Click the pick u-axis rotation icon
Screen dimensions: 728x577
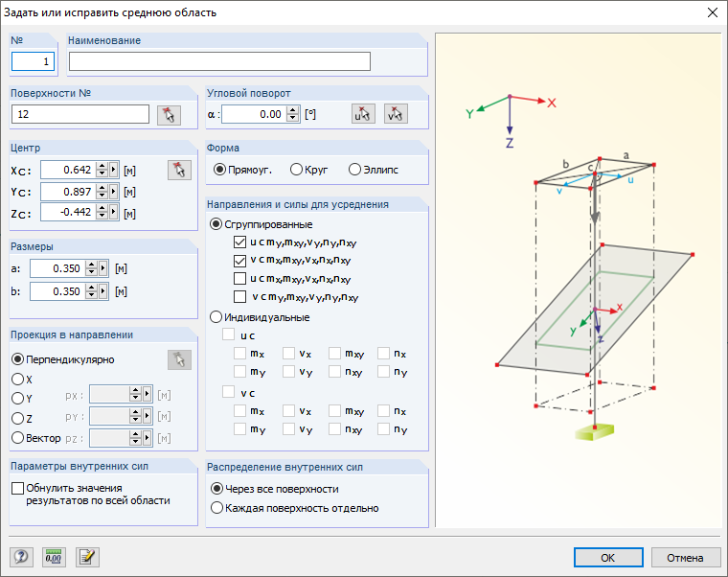pos(363,114)
